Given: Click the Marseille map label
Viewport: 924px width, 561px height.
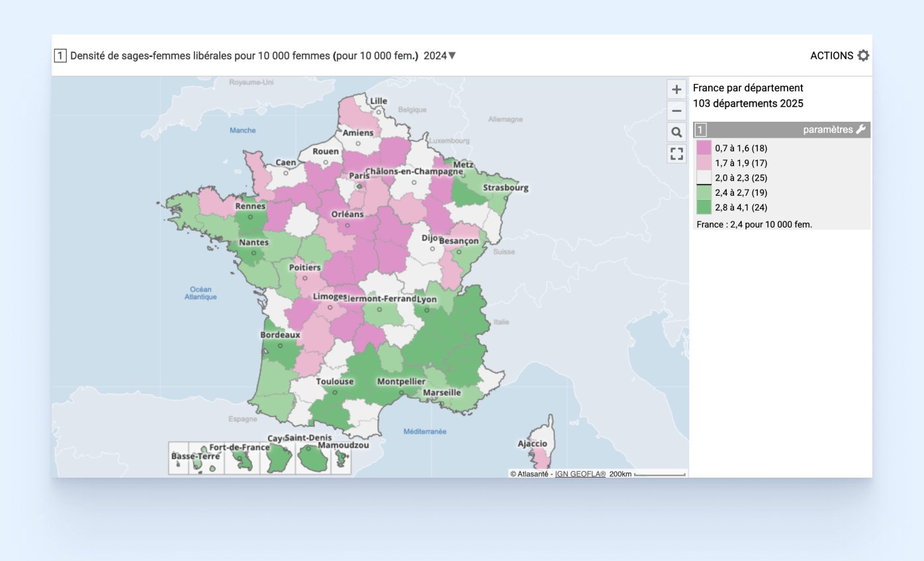Looking at the screenshot, I should click(442, 392).
